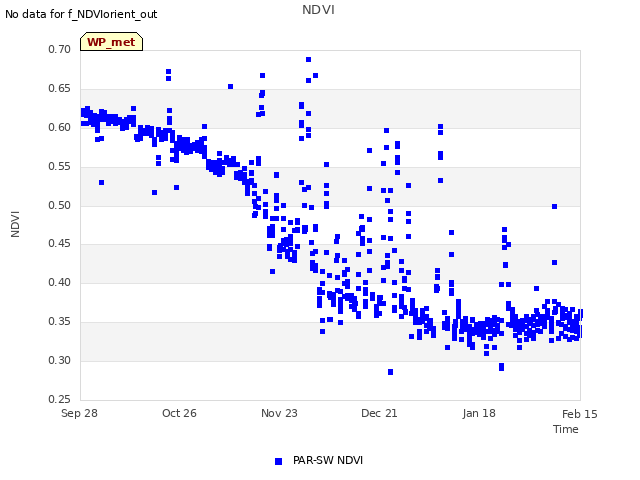640x480 pixels.
Task: Click the 0.35 y-axis tick label
Action: click(x=59, y=322)
